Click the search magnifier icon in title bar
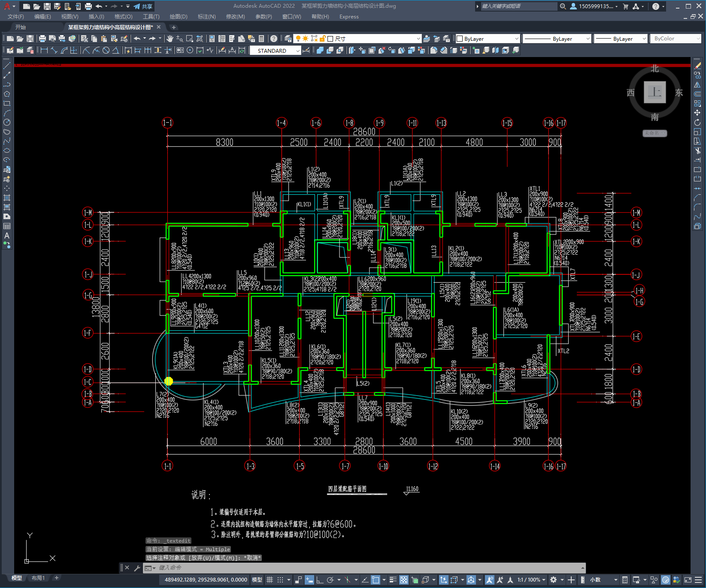This screenshot has height=588, width=706. pos(563,6)
